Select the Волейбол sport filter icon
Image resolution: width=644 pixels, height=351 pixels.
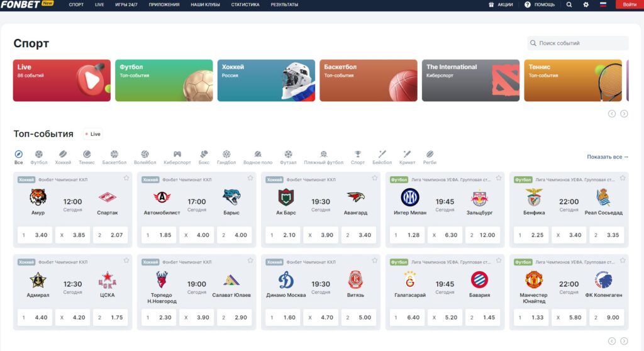[145, 154]
